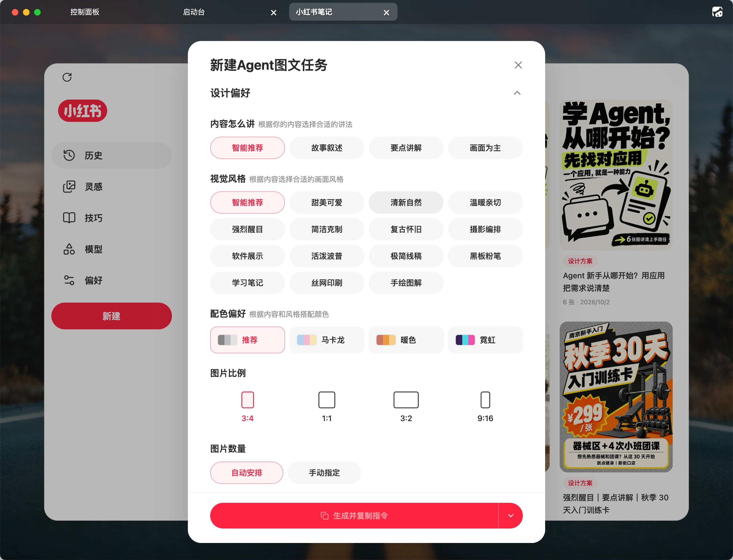Switch to the 启动台 tab
This screenshot has width=733, height=560.
tap(194, 12)
